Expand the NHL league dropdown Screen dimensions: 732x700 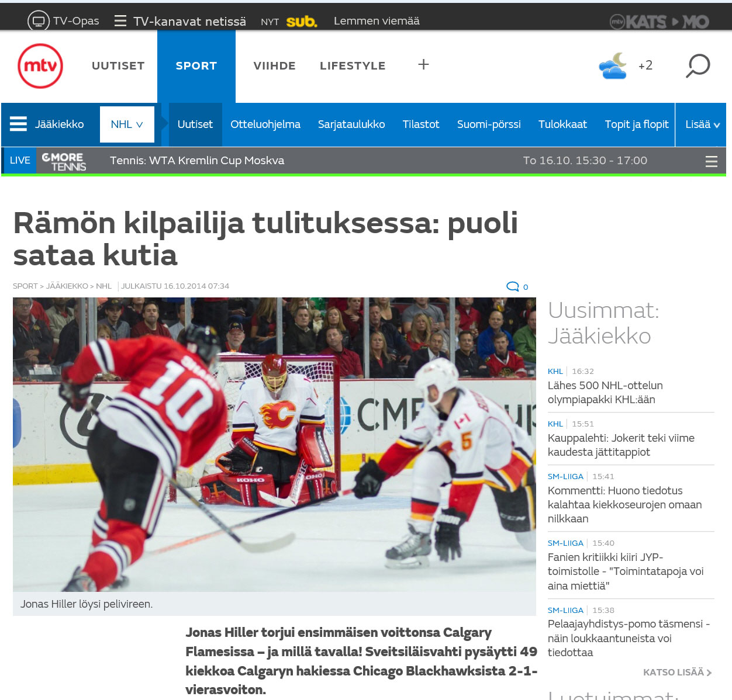pos(127,124)
